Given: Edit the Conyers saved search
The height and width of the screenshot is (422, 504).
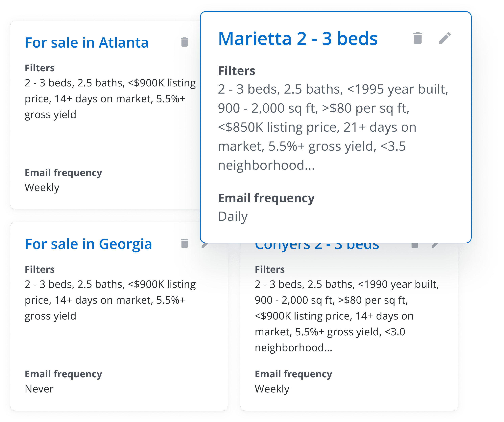Looking at the screenshot, I should [435, 245].
